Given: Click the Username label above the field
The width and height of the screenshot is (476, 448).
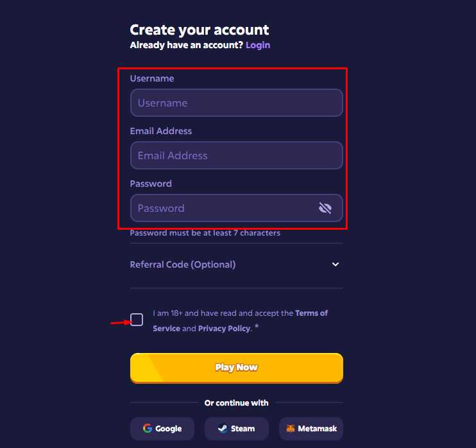Looking at the screenshot, I should (152, 78).
